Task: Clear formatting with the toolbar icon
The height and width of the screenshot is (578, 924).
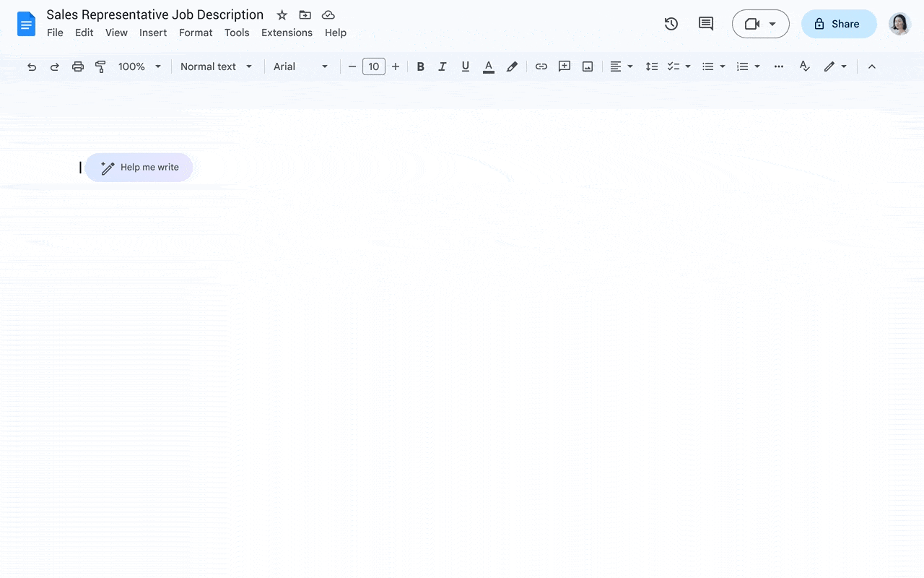Action: click(804, 66)
